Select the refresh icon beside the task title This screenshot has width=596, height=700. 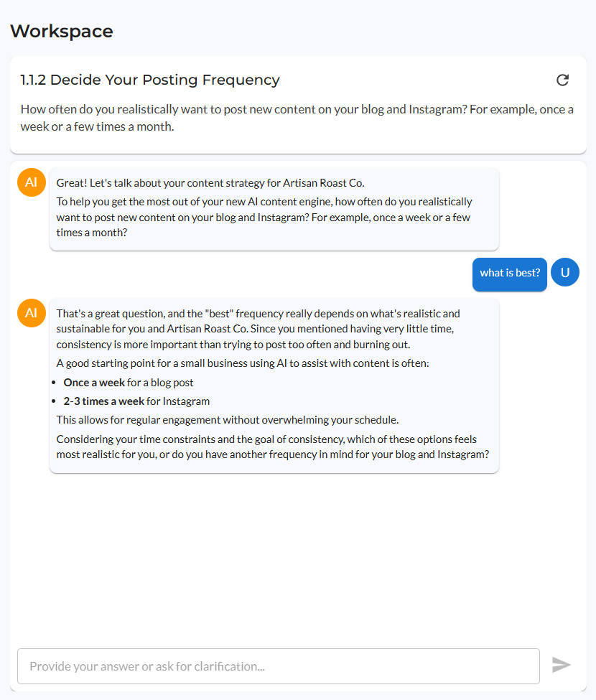(x=562, y=80)
